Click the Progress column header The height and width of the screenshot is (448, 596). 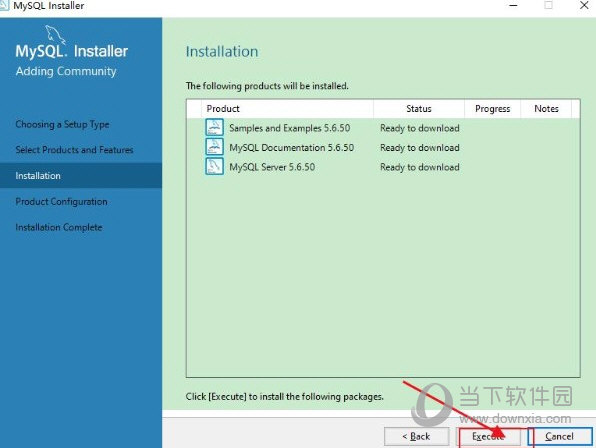click(x=493, y=109)
